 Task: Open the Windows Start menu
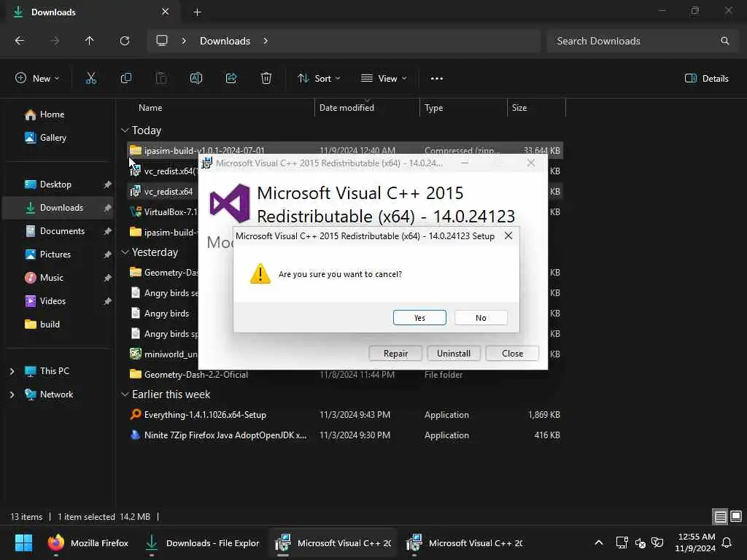tap(23, 542)
